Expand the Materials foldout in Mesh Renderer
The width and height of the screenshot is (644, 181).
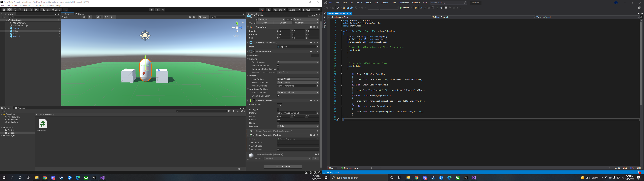click(248, 55)
